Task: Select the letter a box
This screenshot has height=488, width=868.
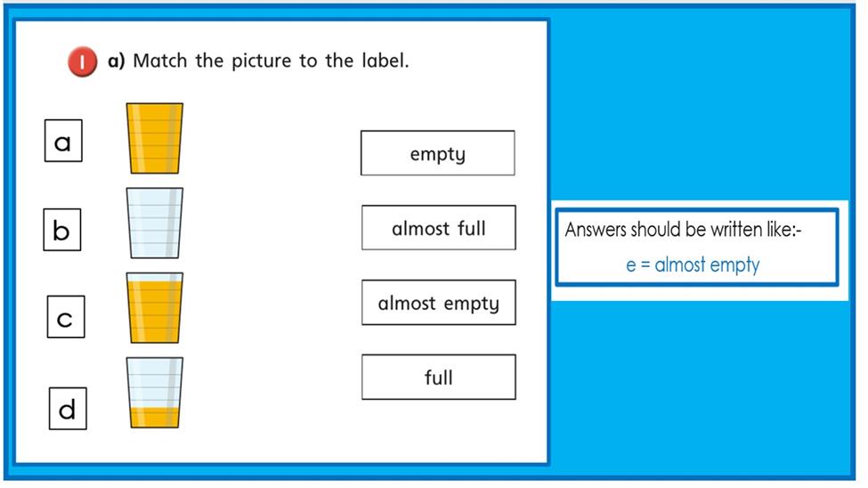Action: pos(63,141)
